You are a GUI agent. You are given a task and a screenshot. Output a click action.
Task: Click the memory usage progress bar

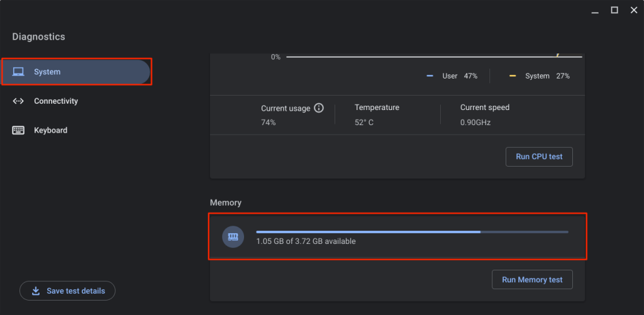pos(412,232)
